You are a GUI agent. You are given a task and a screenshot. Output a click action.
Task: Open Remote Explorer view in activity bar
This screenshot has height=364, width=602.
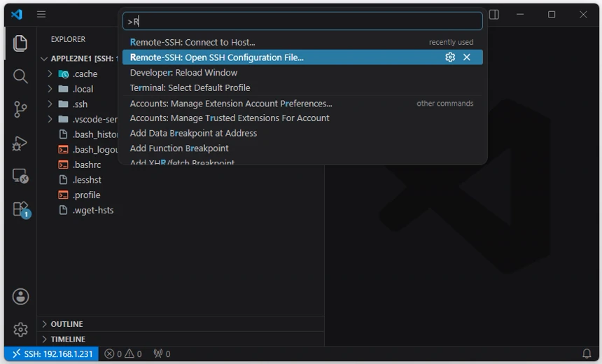[20, 176]
